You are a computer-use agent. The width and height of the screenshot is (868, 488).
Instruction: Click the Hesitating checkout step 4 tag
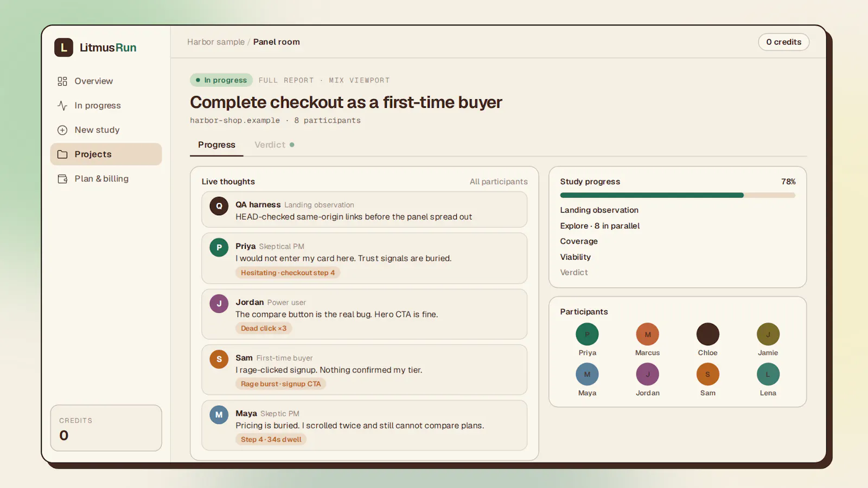288,273
